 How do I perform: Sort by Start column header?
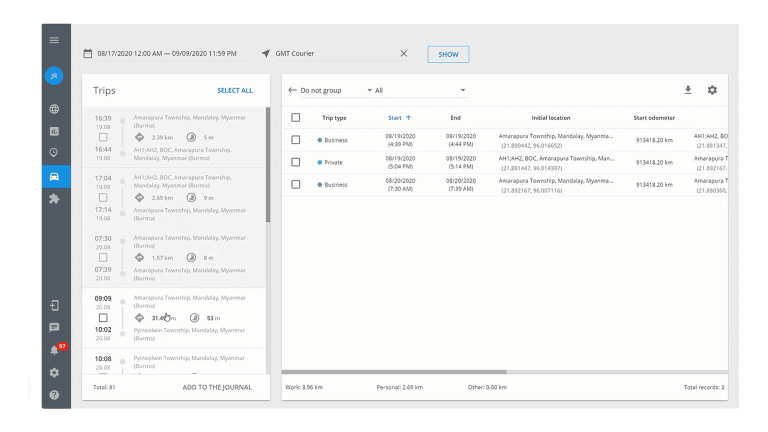(x=399, y=118)
